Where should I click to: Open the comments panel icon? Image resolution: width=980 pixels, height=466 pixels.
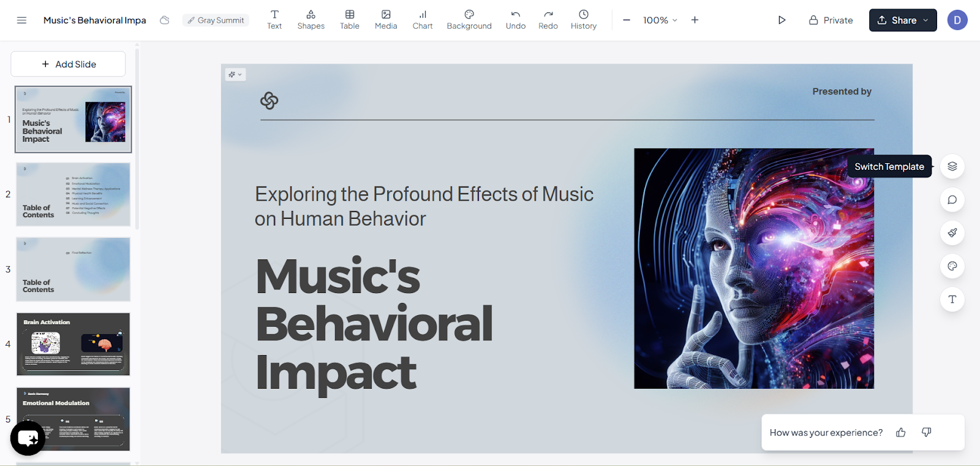pyautogui.click(x=952, y=200)
